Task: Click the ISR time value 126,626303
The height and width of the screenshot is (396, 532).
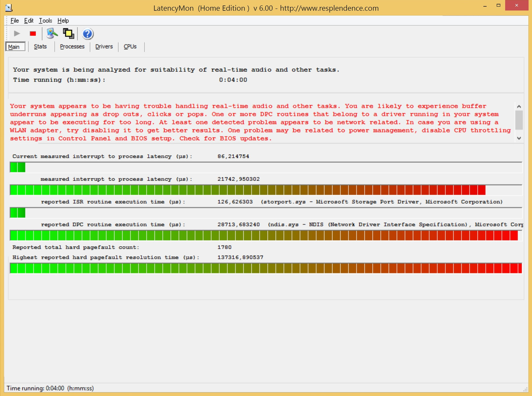Action: (x=235, y=202)
